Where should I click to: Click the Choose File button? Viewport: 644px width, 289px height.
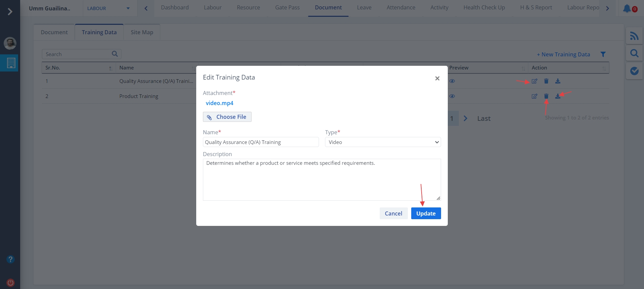coord(227,117)
